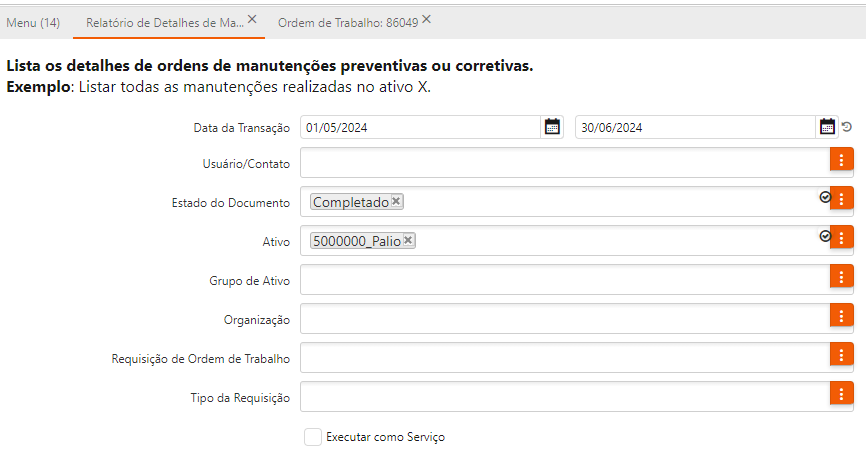The image size is (866, 465).
Task: Switch to Menu (14) tab
Action: click(33, 23)
